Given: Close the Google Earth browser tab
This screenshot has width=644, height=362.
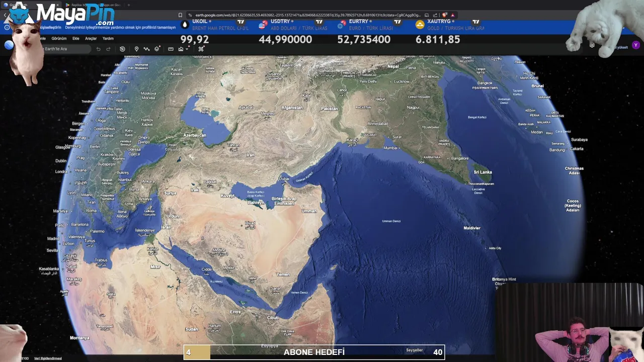Looking at the screenshot, I should [x=57, y=5].
